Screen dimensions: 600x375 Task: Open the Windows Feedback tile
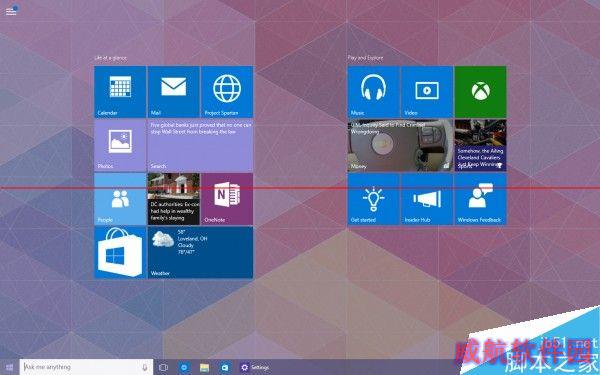[481, 199]
